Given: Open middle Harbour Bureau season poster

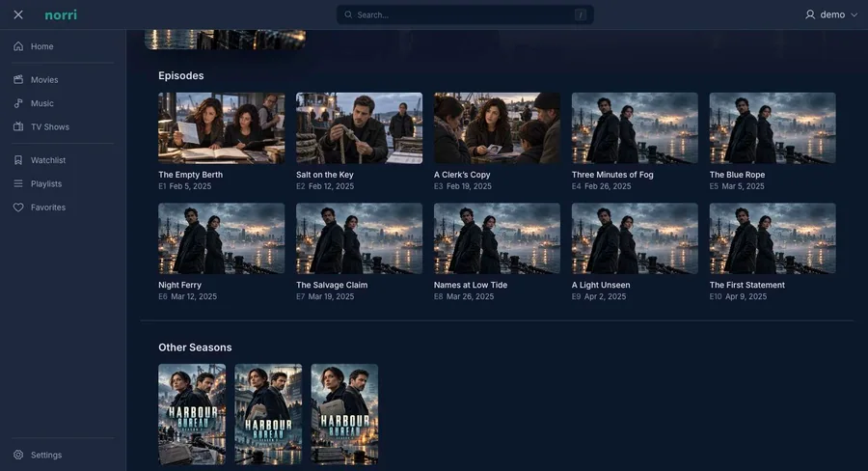Looking at the screenshot, I should pos(268,414).
